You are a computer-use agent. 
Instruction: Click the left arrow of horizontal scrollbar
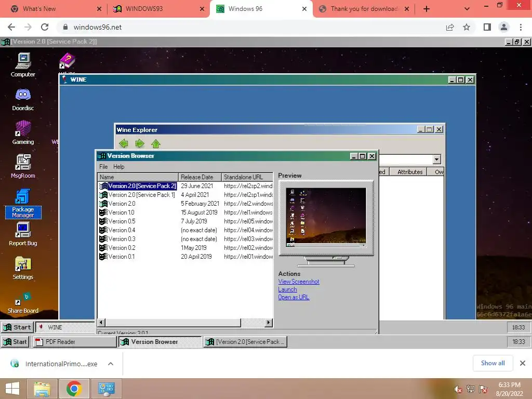point(101,322)
